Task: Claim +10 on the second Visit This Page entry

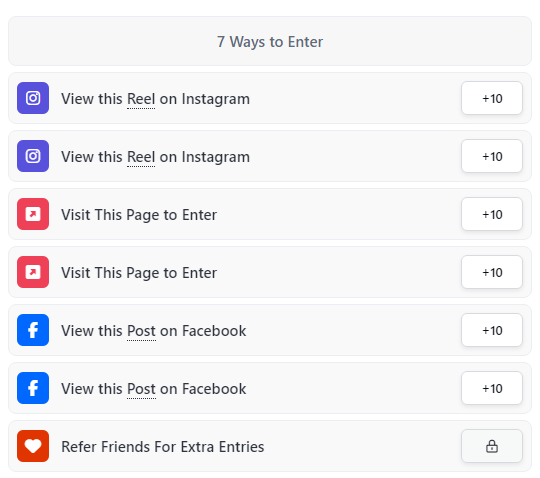Action: click(492, 272)
